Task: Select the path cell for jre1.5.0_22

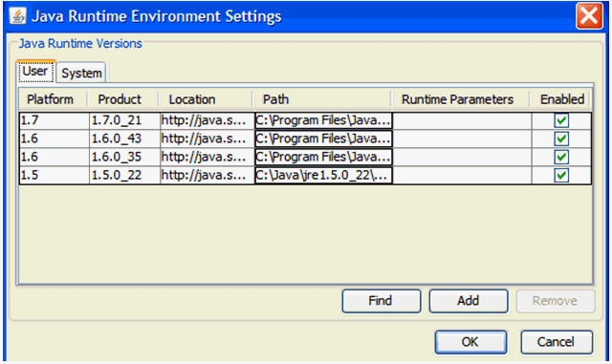Action: pyautogui.click(x=323, y=175)
